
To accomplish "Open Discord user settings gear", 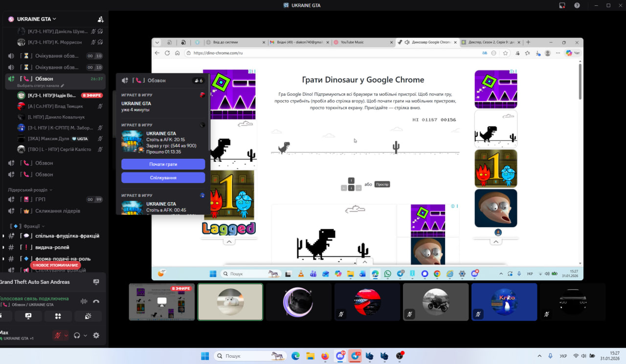I will [96, 335].
